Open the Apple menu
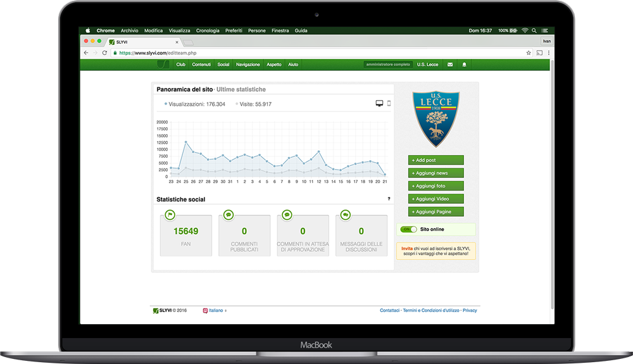Viewport: 633px width, 364px height. pos(87,30)
